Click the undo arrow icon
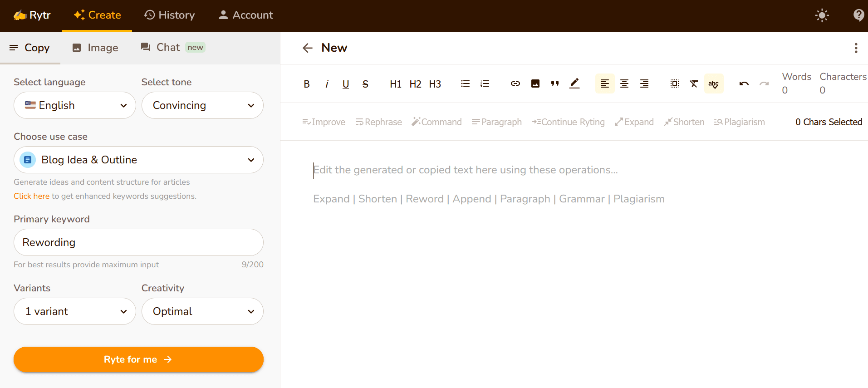Viewport: 868px width, 388px height. (x=744, y=84)
